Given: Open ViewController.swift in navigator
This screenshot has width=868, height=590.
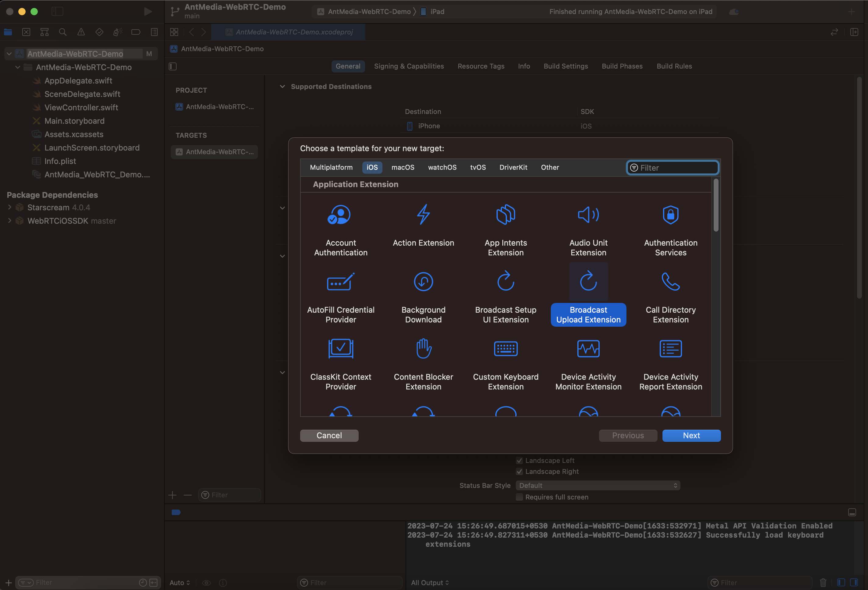Looking at the screenshot, I should coord(81,108).
